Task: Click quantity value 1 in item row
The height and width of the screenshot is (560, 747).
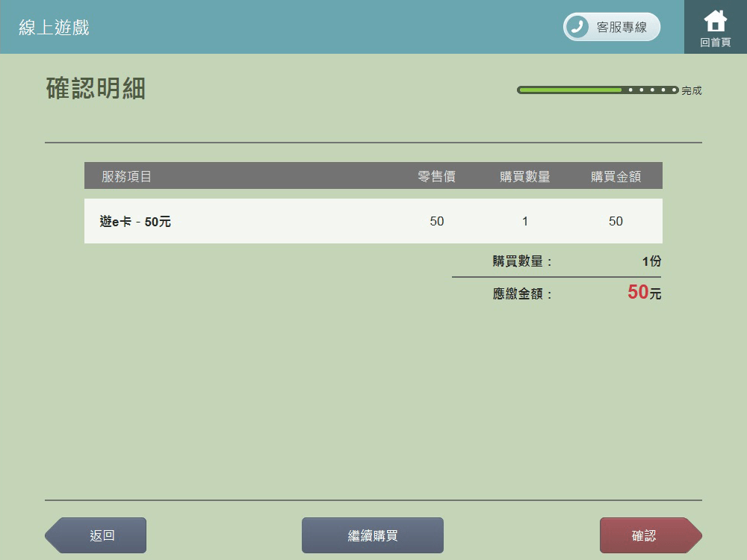Action: pos(525,221)
